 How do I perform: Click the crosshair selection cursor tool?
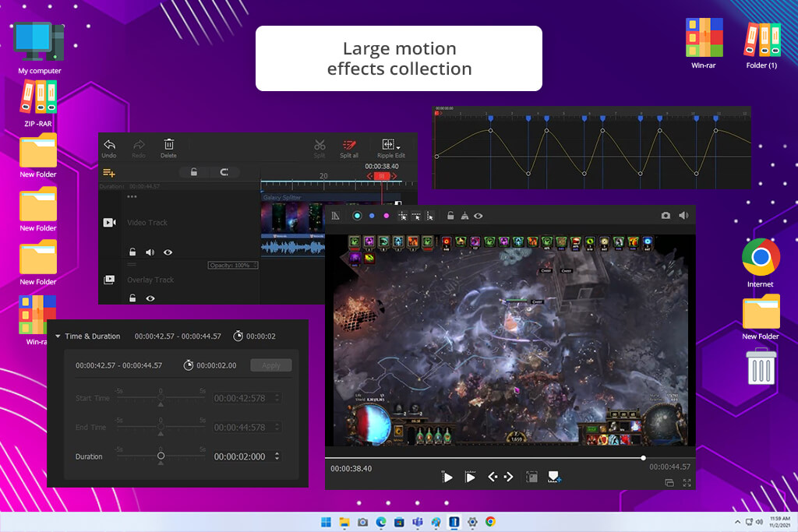(403, 216)
